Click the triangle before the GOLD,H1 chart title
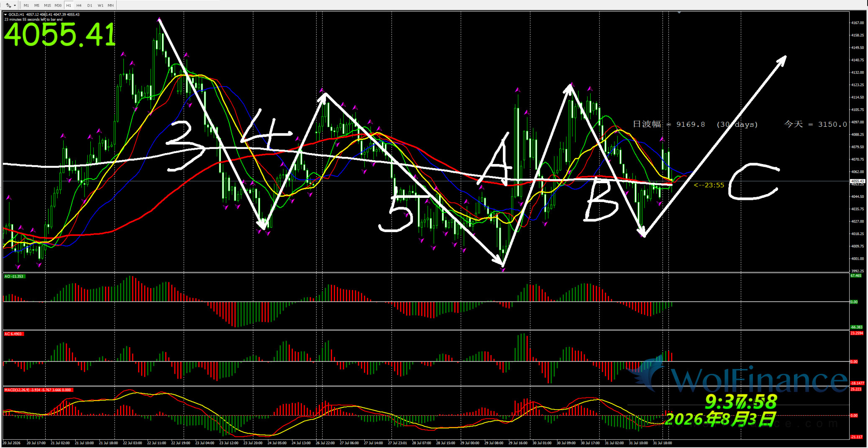Screen dimensions: 868x448 tap(5, 15)
